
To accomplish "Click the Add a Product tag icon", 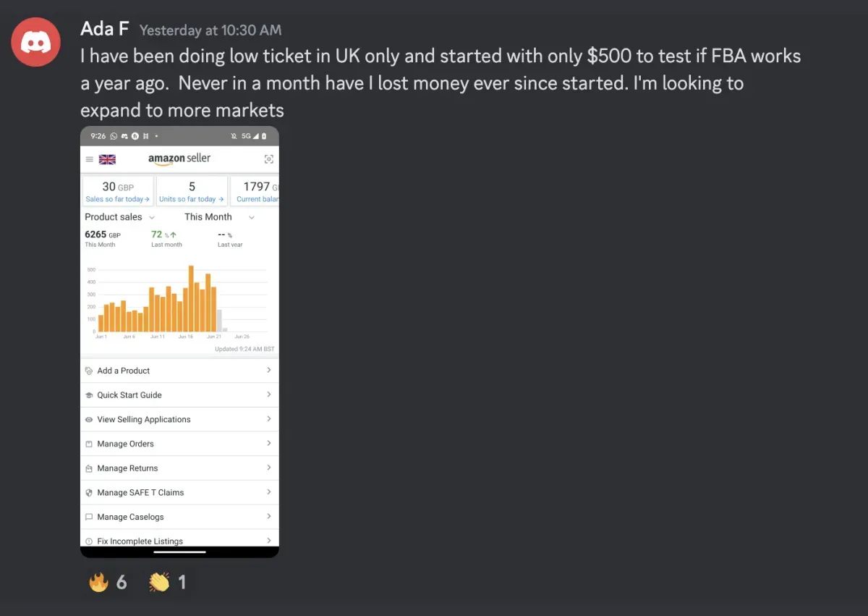I will point(89,371).
